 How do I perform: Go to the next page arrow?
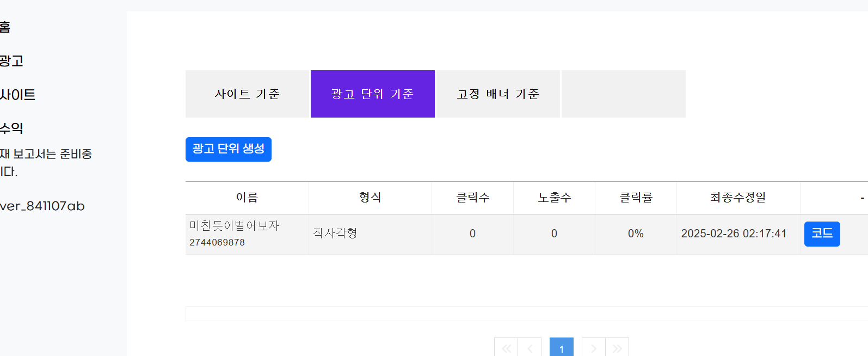pos(594,348)
